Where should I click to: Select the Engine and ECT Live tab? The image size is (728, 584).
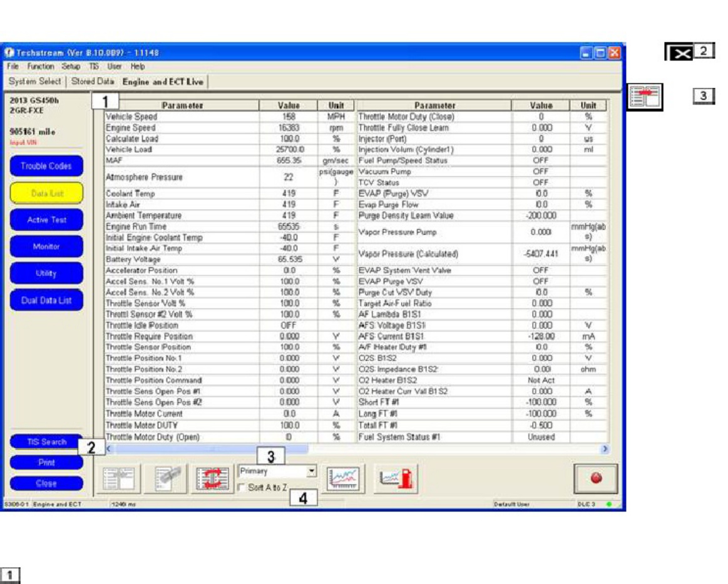pos(163,82)
